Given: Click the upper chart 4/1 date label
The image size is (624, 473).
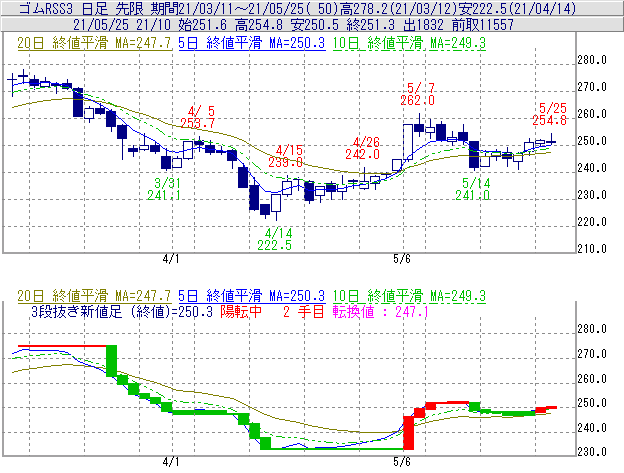Looking at the screenshot, I should [x=171, y=259].
